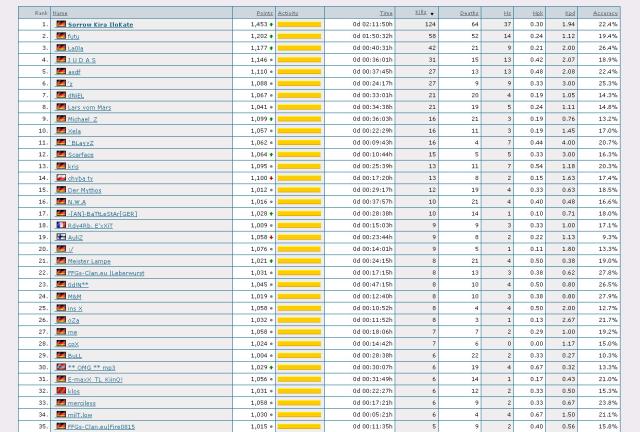
Task: Click the red down arrow by 1,100 points
Action: coord(271,178)
